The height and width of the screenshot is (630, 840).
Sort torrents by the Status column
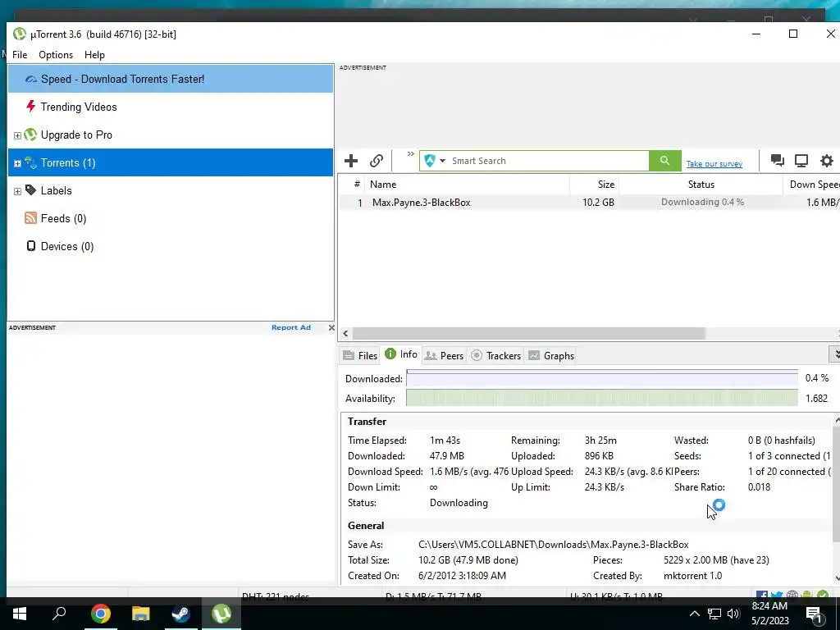point(701,185)
